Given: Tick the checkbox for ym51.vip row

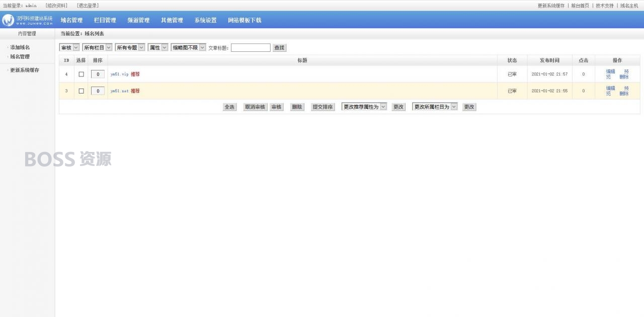Looking at the screenshot, I should pos(81,74).
